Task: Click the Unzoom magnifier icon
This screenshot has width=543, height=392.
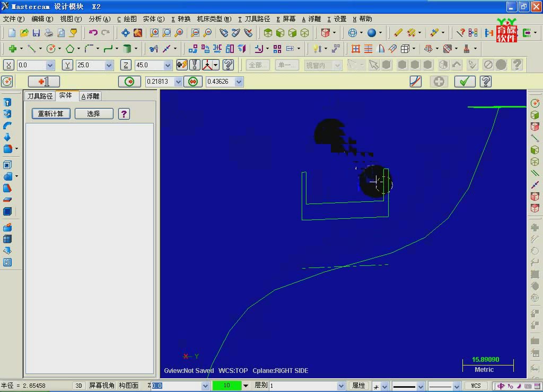Action: click(207, 33)
